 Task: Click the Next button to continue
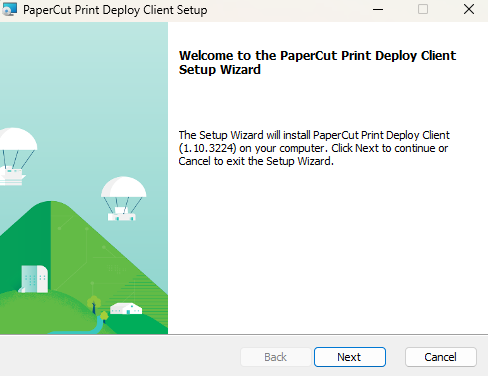(350, 357)
